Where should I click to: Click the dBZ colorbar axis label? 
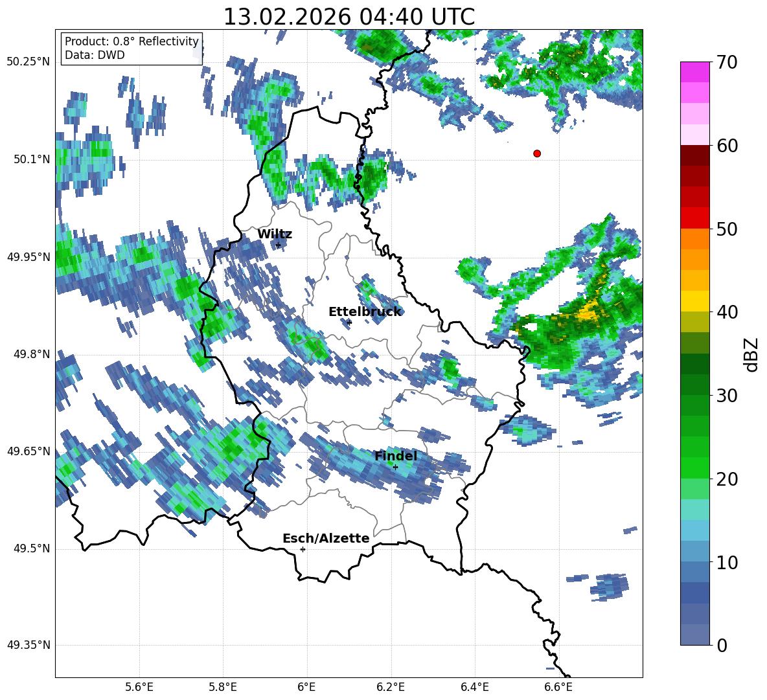pos(752,354)
